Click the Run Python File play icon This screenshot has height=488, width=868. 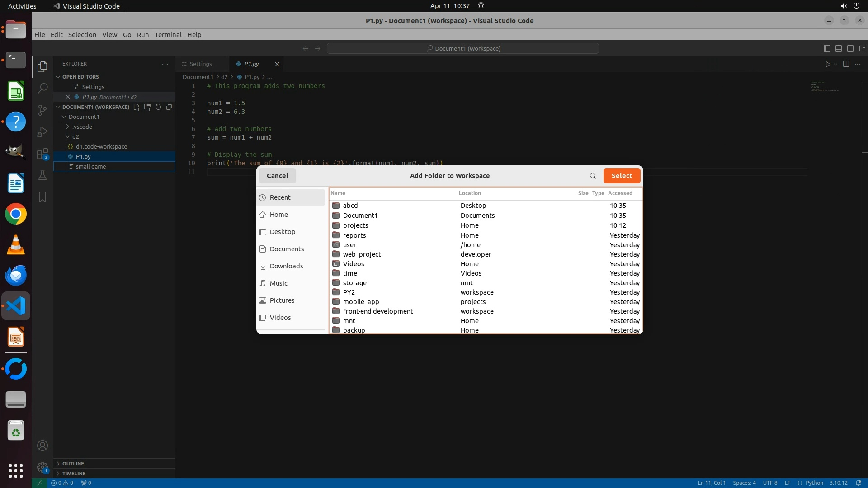(828, 64)
